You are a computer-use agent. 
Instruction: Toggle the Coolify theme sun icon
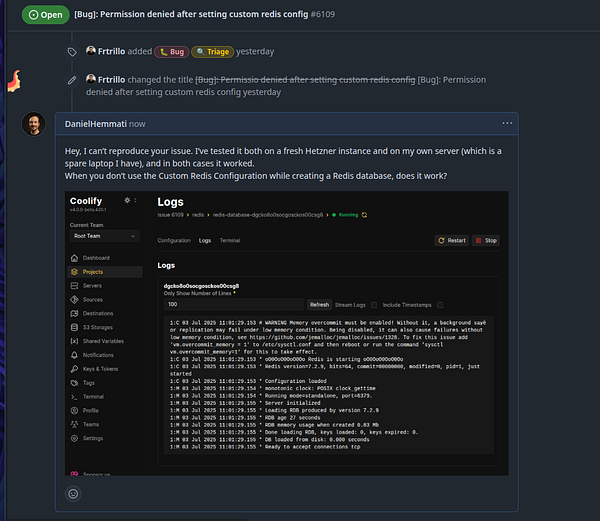point(127,200)
